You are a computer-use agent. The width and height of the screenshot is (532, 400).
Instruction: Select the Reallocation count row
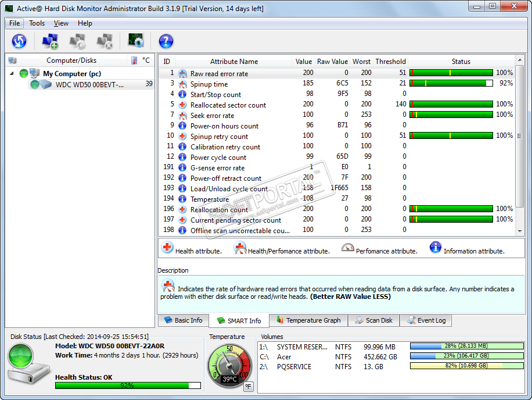pos(337,209)
